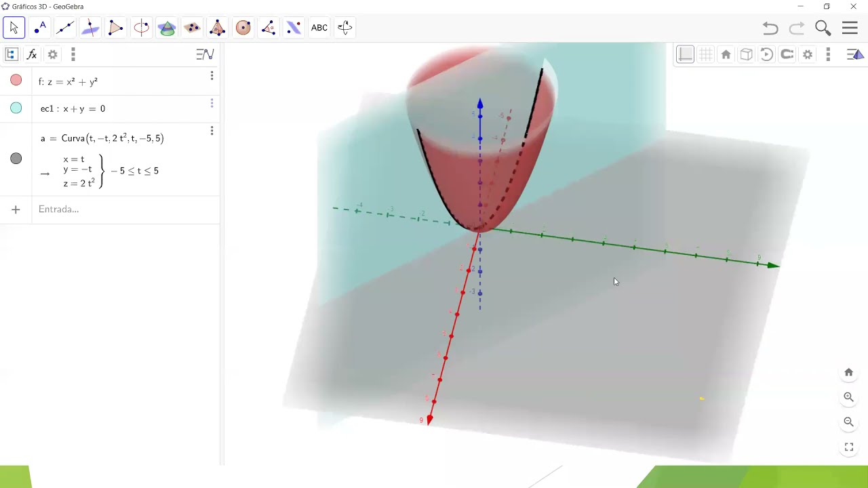
Task: Click the red color circle of function f
Action: 16,80
